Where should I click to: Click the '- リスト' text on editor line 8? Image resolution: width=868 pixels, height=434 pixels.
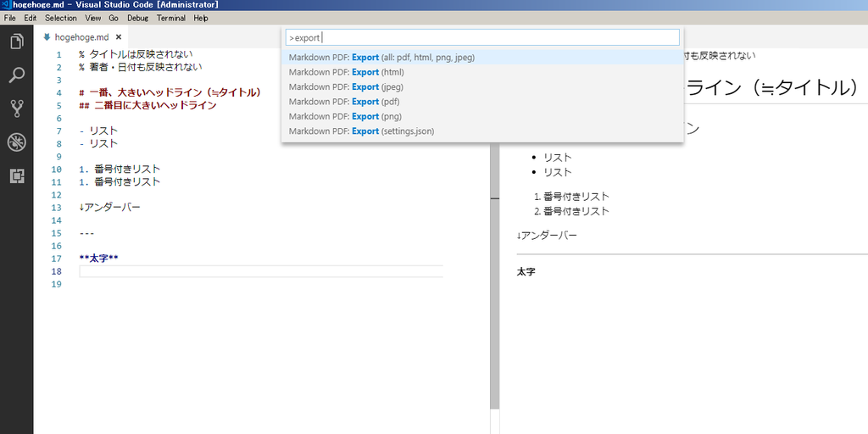[x=98, y=143]
